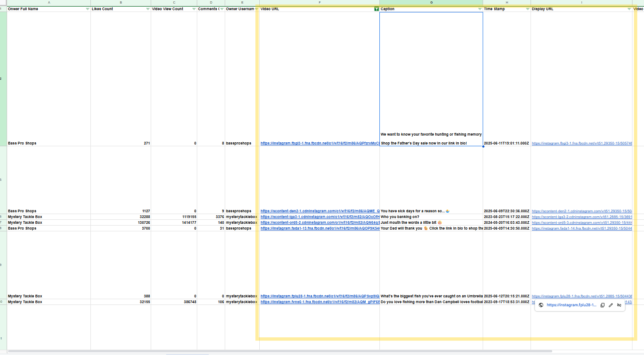Copy the link from the link preview popup
Image resolution: width=644 pixels, height=355 pixels.
click(602, 305)
